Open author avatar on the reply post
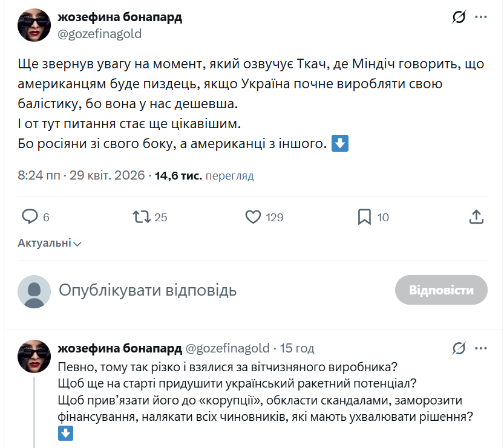This screenshot has height=448, width=504. coord(34,356)
